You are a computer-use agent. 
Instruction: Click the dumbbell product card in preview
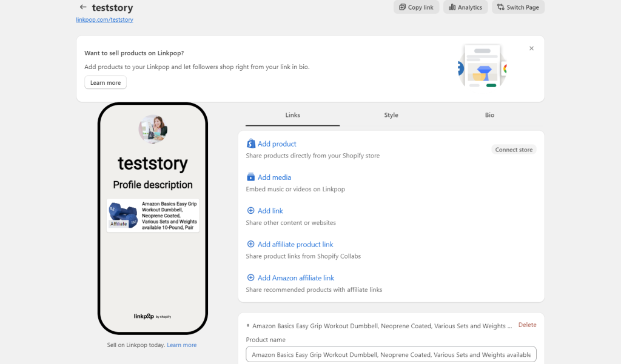[153, 216]
